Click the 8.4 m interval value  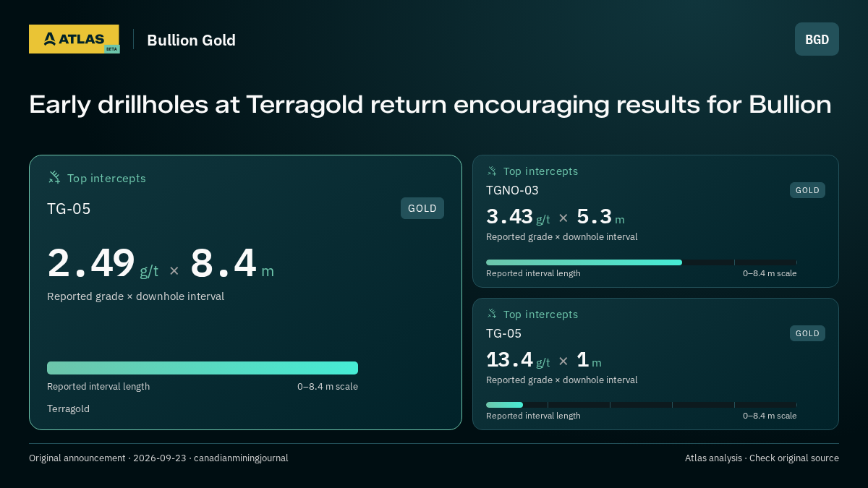(x=232, y=263)
